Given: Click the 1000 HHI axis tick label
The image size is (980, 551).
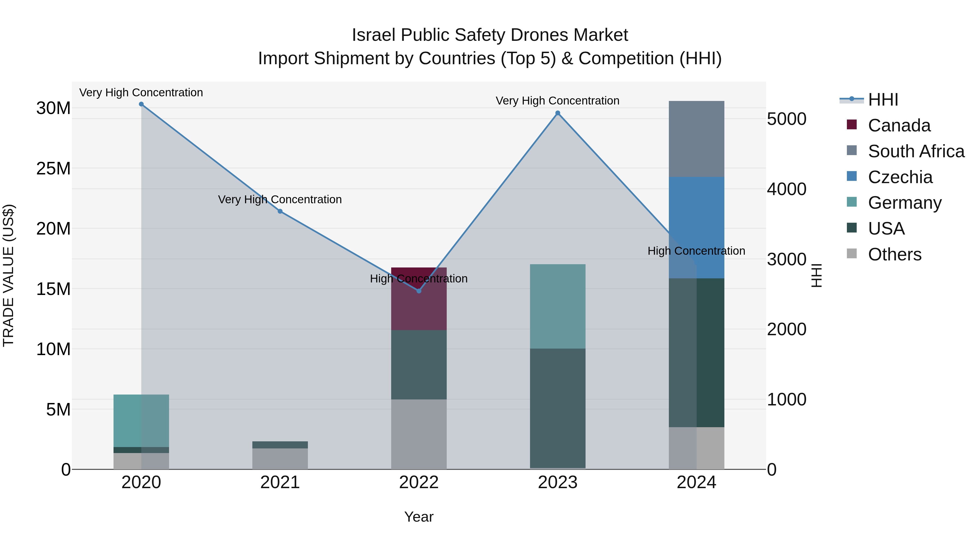Looking at the screenshot, I should pyautogui.click(x=787, y=400).
